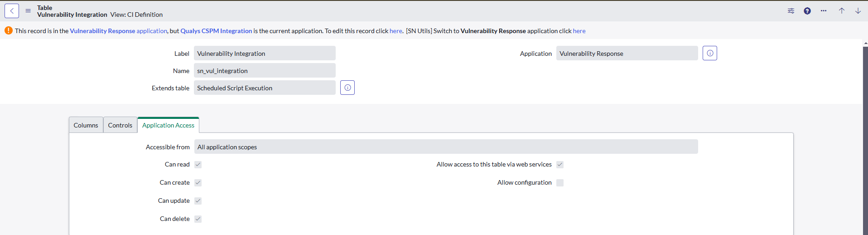Viewport: 868px width, 235px height.
Task: Open the help question mark icon
Action: (807, 11)
